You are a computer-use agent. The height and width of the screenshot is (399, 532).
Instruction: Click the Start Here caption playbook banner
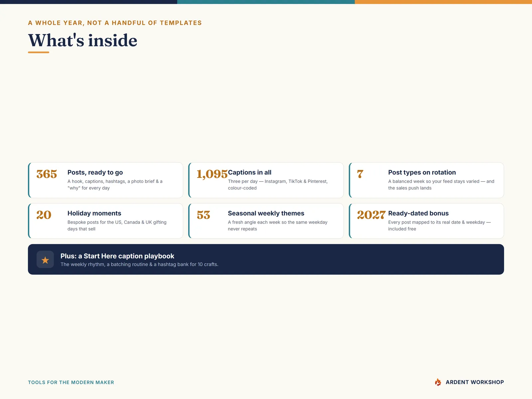(x=266, y=259)
